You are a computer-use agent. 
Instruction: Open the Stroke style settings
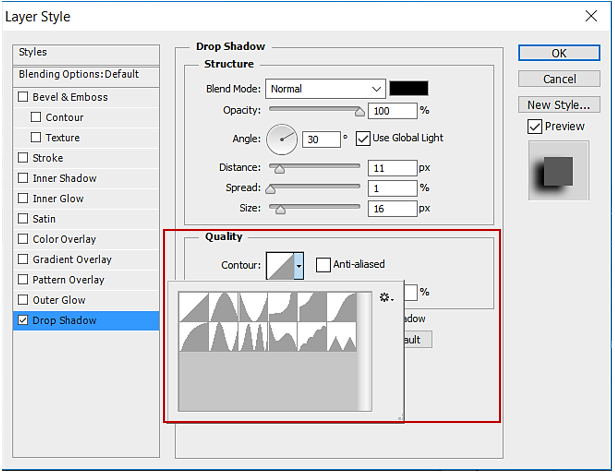[x=48, y=158]
